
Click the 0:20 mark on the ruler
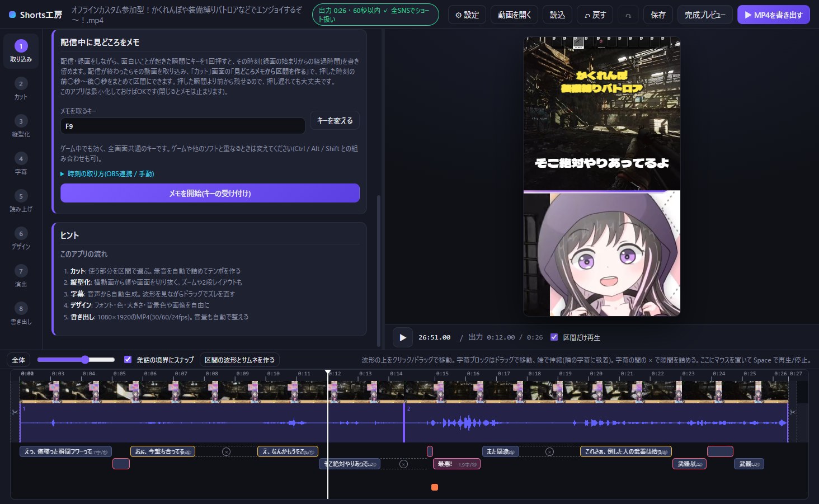[x=596, y=374]
